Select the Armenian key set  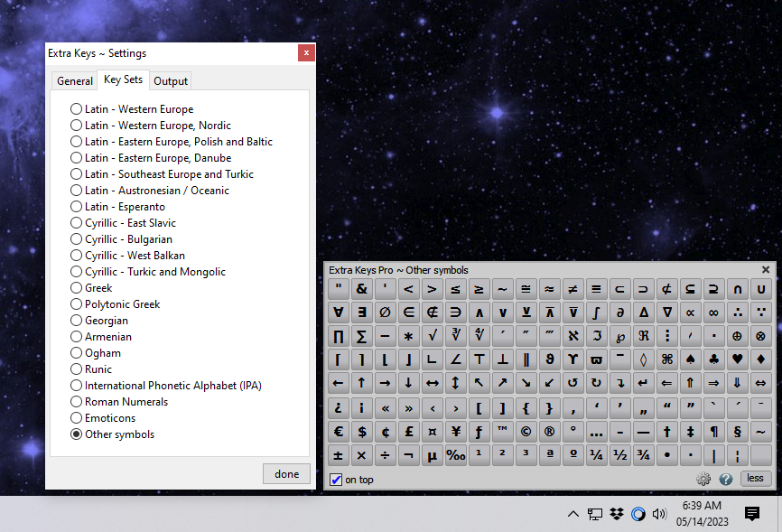pos(101,336)
